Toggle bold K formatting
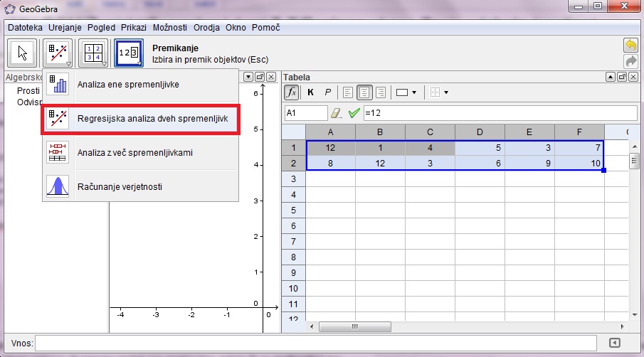Image resolution: width=644 pixels, height=357 pixels. 310,92
